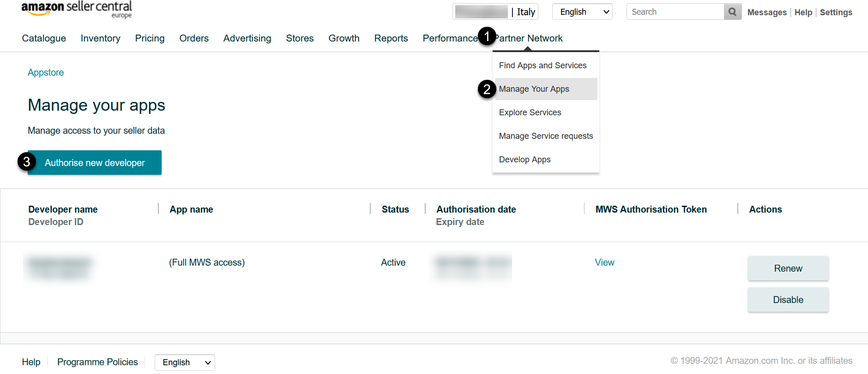Click the Amazon Seller Central logo
Screen dimensions: 868x374
77,9
